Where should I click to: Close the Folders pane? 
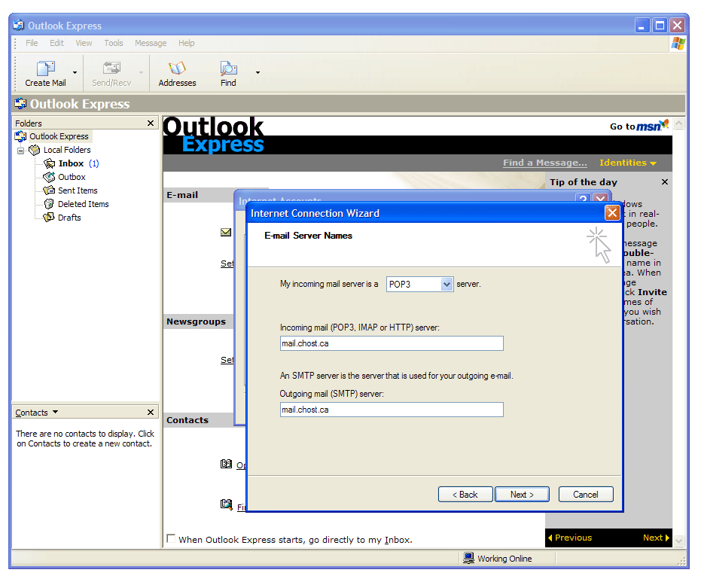tap(151, 123)
